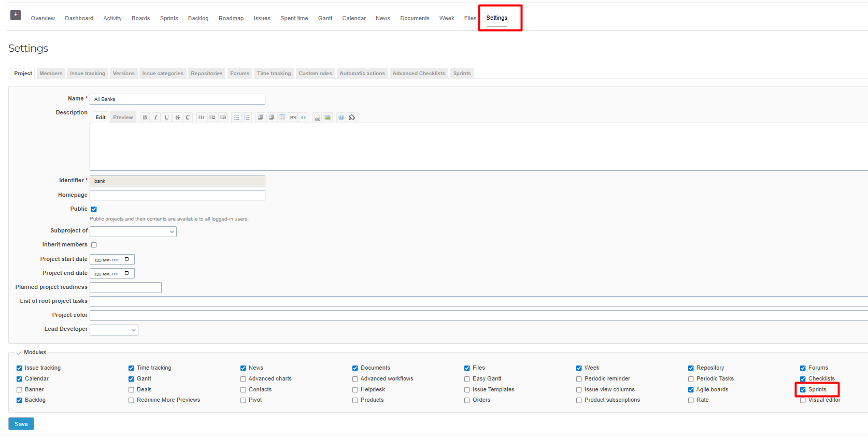Insert a table in the description
This screenshot has width=868, height=439.
[282, 118]
